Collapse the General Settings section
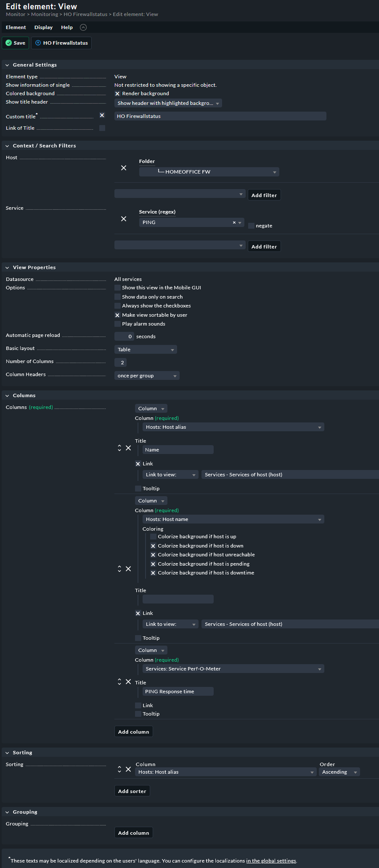 tap(7, 65)
